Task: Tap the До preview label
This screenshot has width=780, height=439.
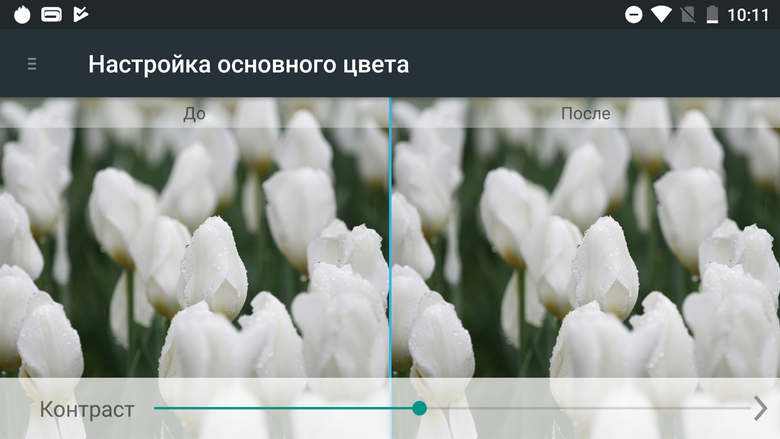Action: tap(195, 114)
